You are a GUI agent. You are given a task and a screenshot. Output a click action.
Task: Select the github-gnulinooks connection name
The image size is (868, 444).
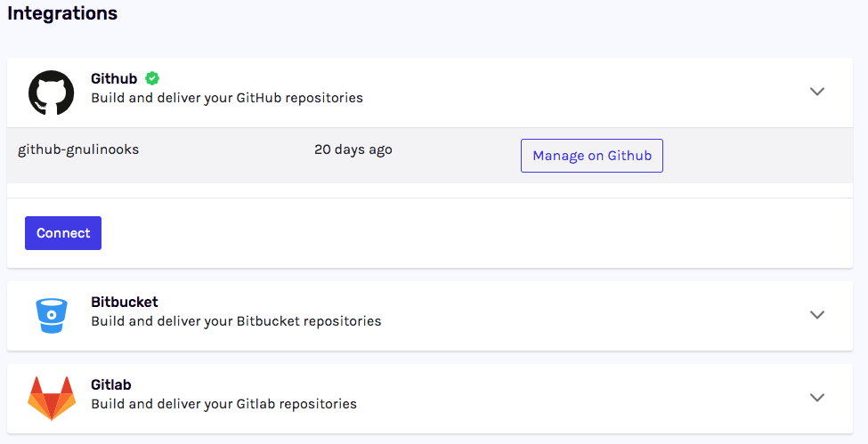coord(78,149)
